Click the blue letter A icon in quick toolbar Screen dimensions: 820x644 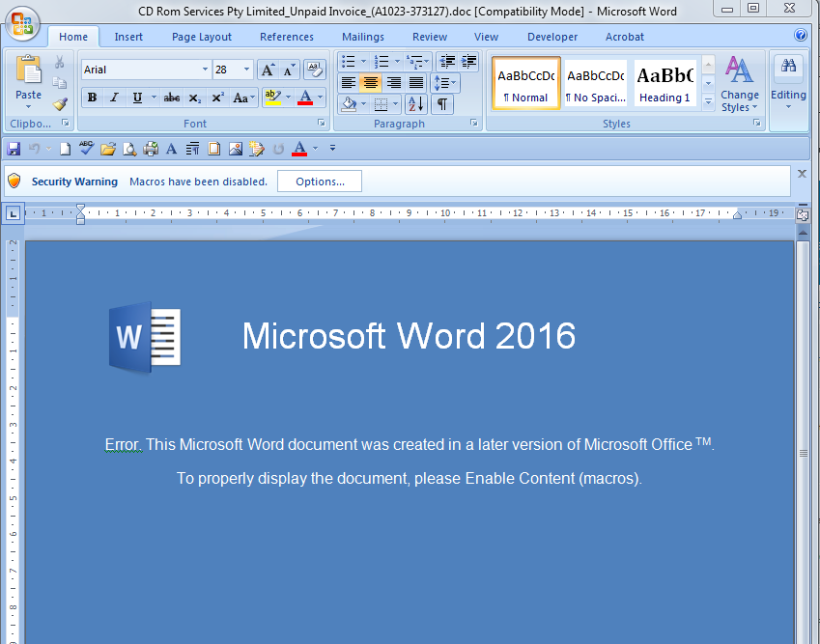click(x=171, y=149)
